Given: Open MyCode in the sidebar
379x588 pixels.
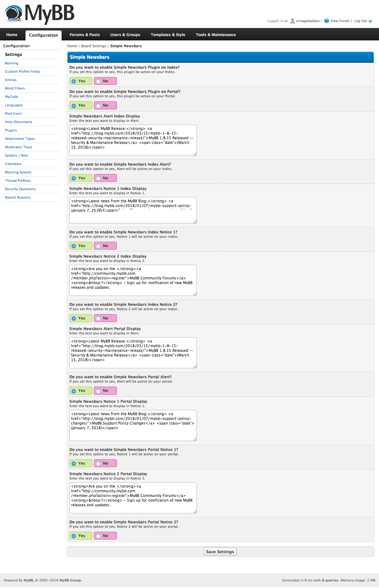Looking at the screenshot, I should point(12,97).
